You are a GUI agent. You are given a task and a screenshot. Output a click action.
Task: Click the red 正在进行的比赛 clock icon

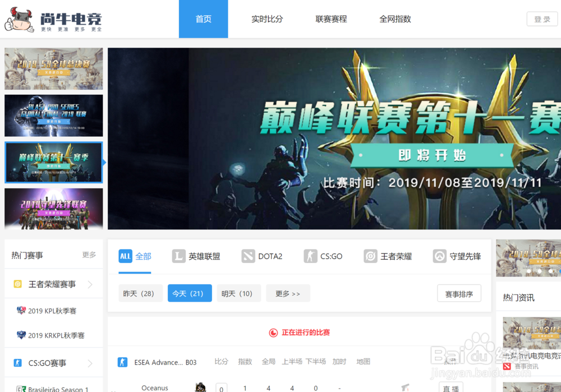point(273,333)
